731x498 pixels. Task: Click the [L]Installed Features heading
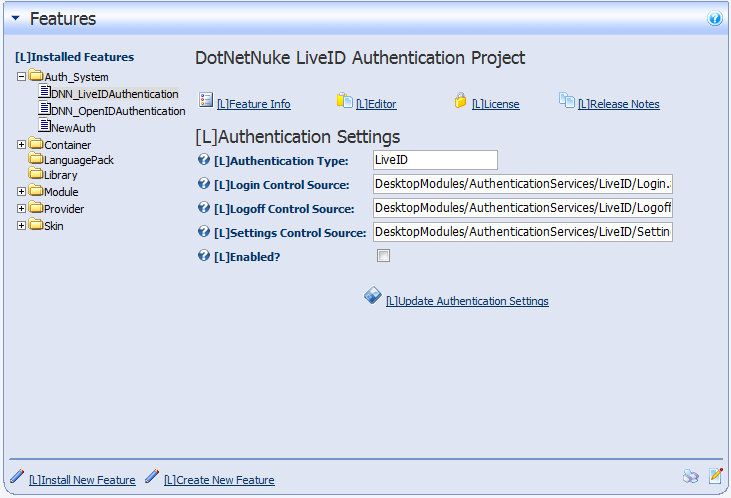[75, 57]
